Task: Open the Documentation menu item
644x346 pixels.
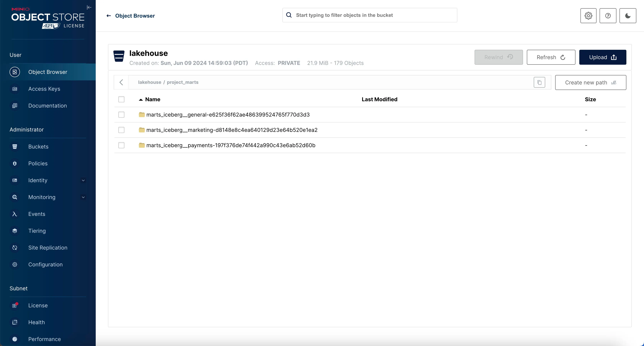Action: click(x=47, y=105)
